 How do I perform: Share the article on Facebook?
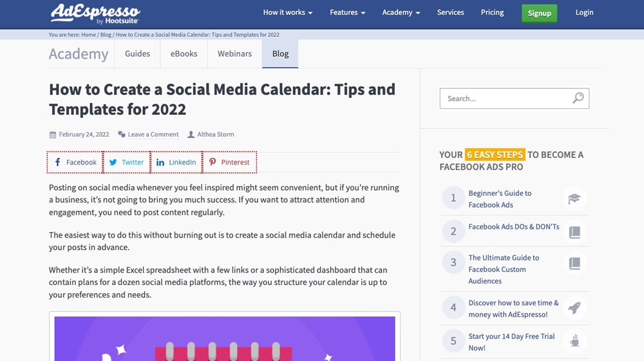[75, 162]
